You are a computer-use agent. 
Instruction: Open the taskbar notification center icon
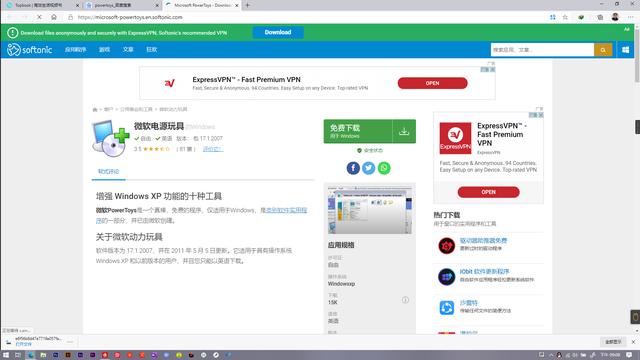[629, 355]
